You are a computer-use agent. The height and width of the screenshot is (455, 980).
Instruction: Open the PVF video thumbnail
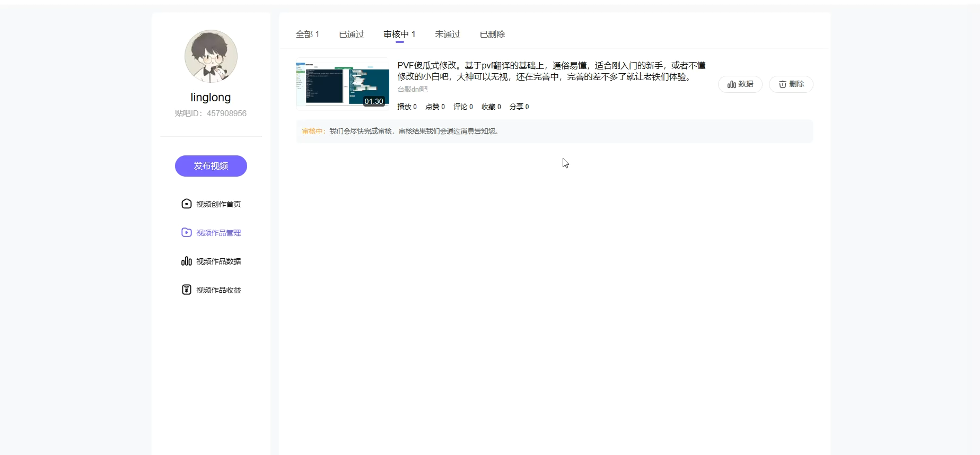(x=343, y=83)
